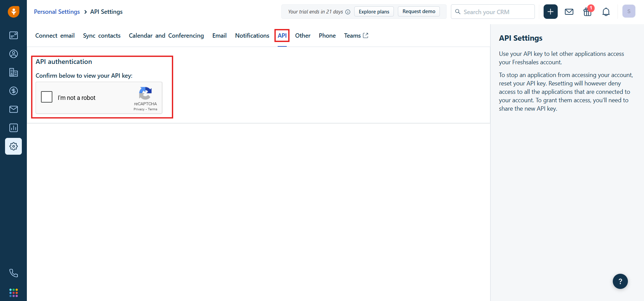Open the Teams tab
This screenshot has height=301, width=644.
tap(352, 36)
